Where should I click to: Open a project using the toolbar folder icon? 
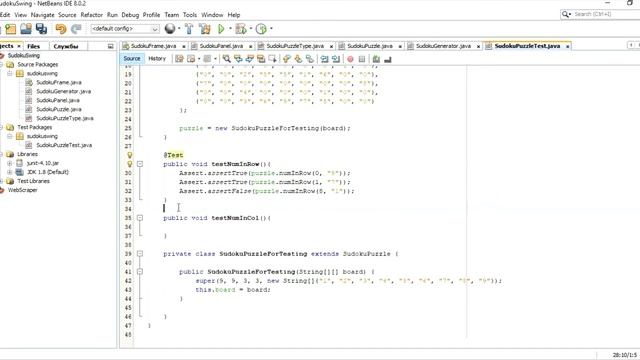(26, 29)
